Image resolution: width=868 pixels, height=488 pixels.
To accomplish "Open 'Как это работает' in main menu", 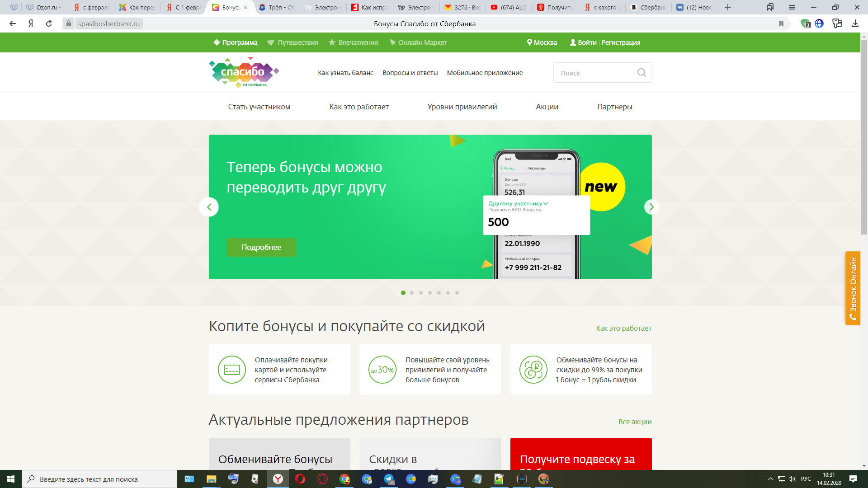I will [x=359, y=107].
